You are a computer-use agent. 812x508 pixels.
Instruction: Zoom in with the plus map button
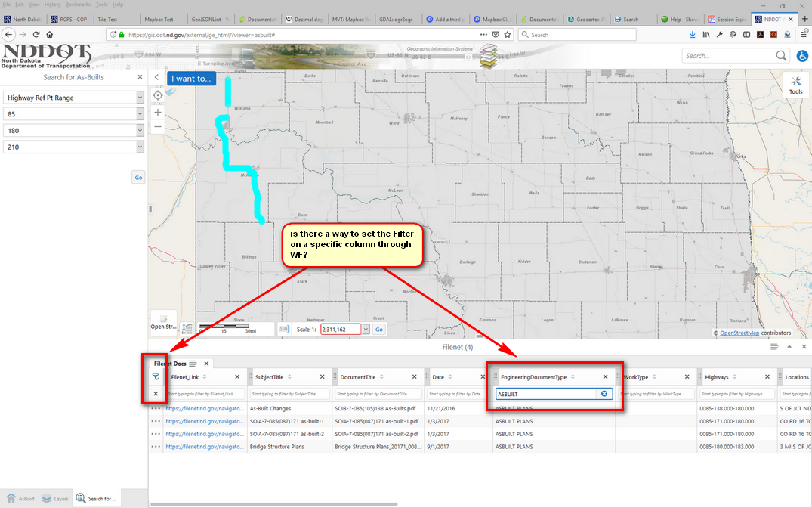(157, 112)
